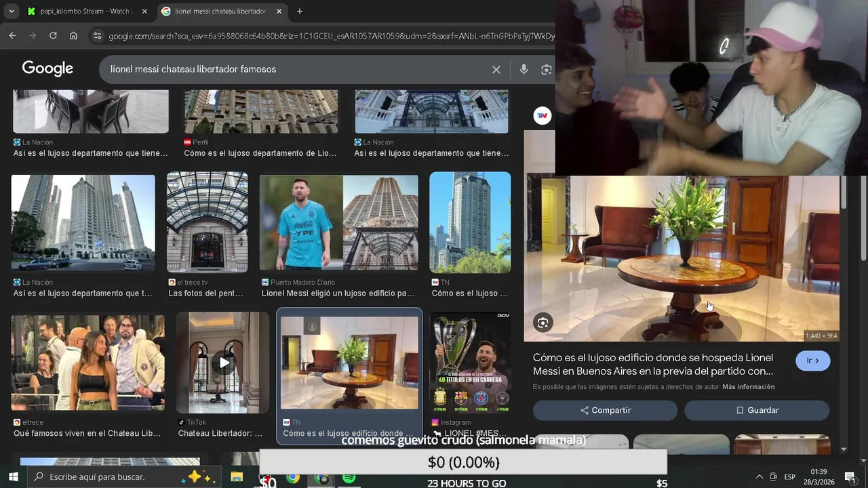Select the TN lobby table thumbnail
The height and width of the screenshot is (488, 868).
tap(349, 363)
